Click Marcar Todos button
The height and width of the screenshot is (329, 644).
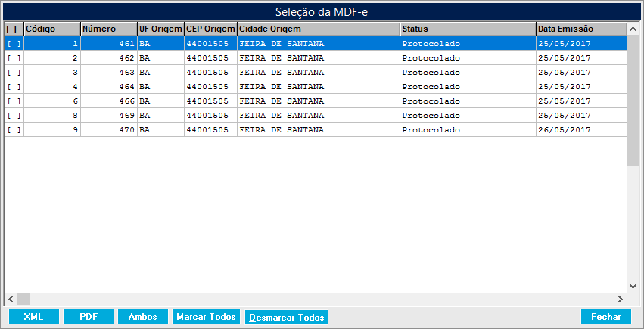[206, 317]
